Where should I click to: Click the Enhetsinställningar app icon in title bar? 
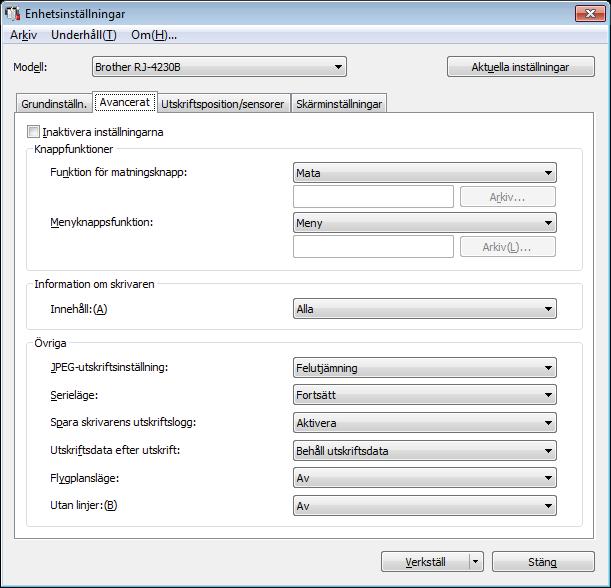[12, 14]
